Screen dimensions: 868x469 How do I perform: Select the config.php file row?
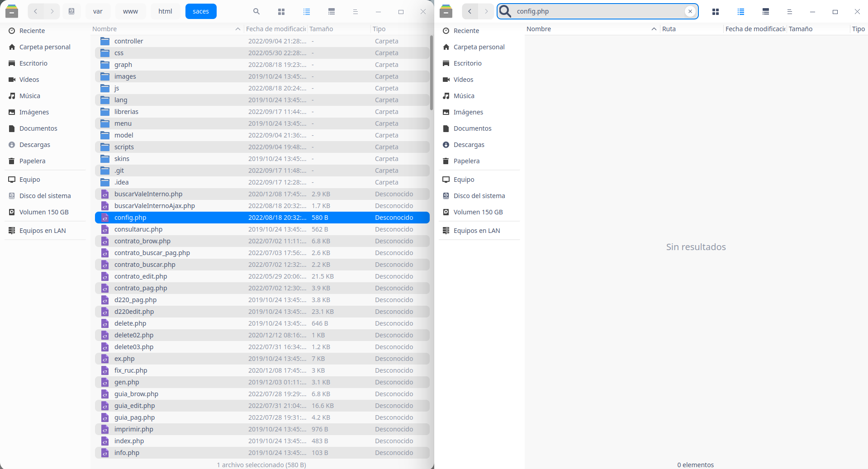point(262,218)
